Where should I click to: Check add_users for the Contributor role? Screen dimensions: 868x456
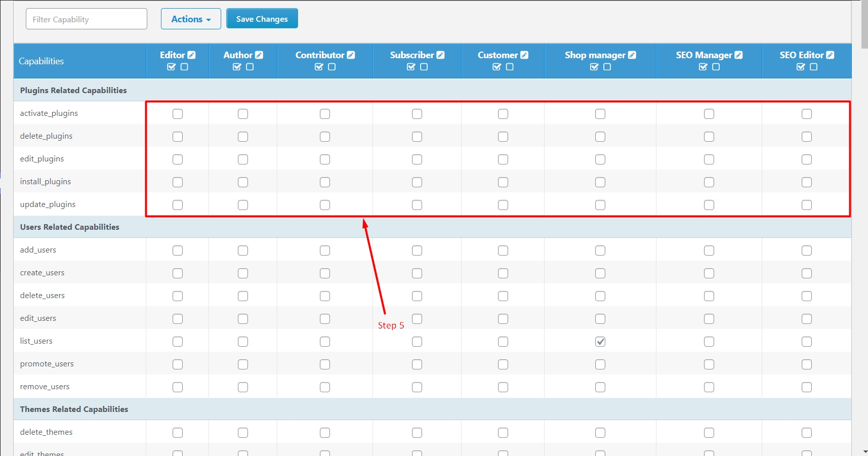tap(325, 251)
